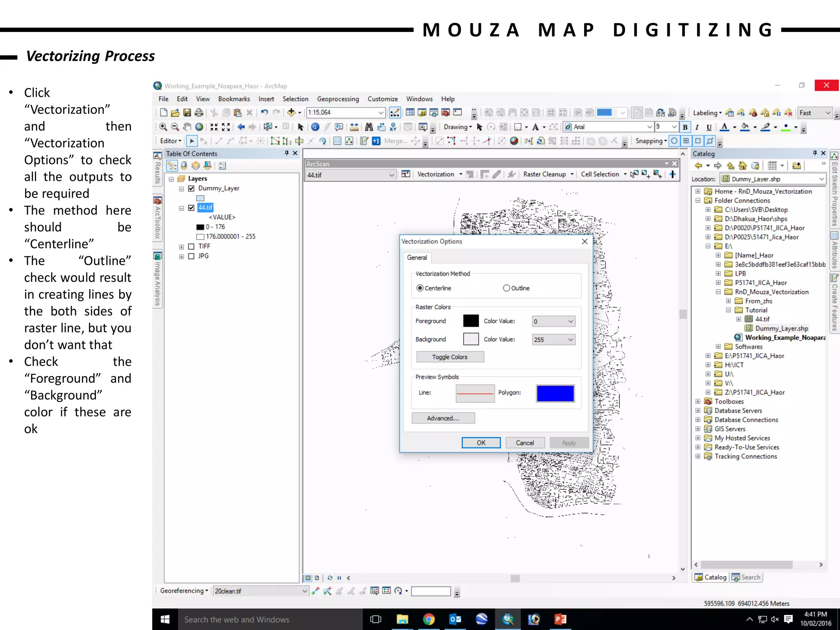The image size is (840, 630).
Task: Enable the TIFF layer checkbox
Action: click(191, 247)
